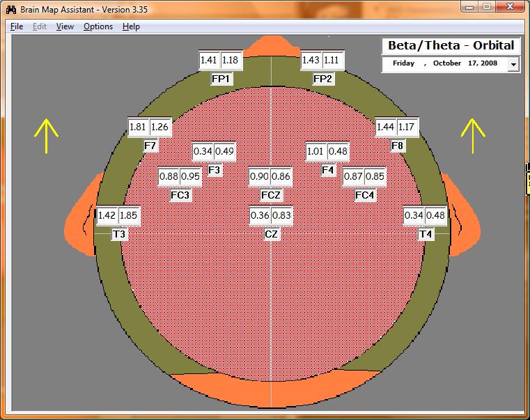Open the View menu
This screenshot has width=530, height=420.
coord(65,26)
